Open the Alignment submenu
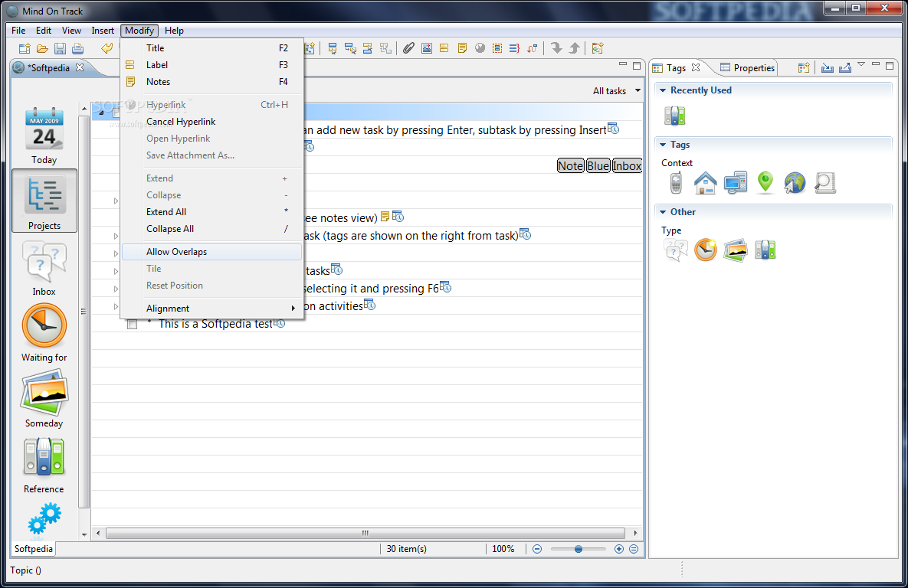 [212, 309]
